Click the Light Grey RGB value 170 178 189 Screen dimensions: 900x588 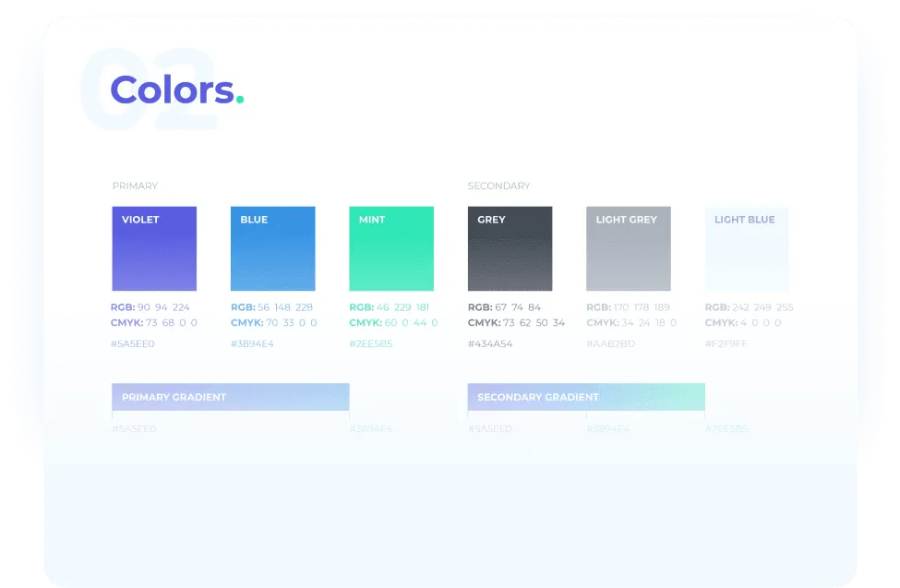tap(642, 307)
